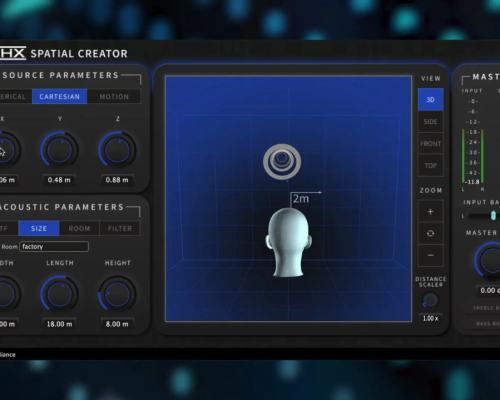Switch view to Side
Viewport: 500px width, 400px height.
(430, 122)
